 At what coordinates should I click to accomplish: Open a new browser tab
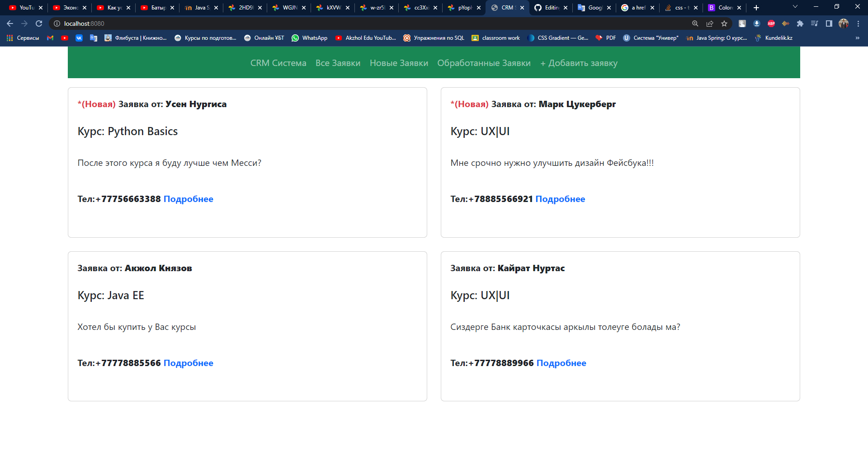[x=756, y=8]
